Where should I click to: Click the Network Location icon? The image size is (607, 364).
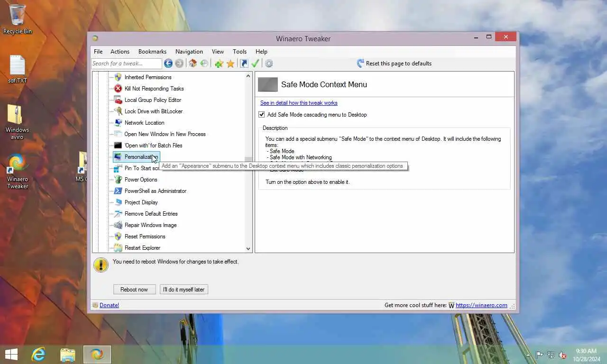[118, 123]
